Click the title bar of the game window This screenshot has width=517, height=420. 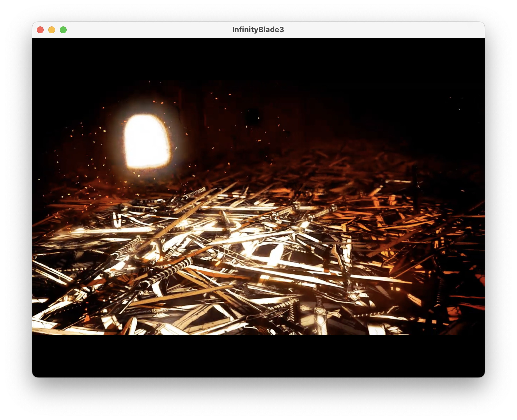click(x=172, y=29)
